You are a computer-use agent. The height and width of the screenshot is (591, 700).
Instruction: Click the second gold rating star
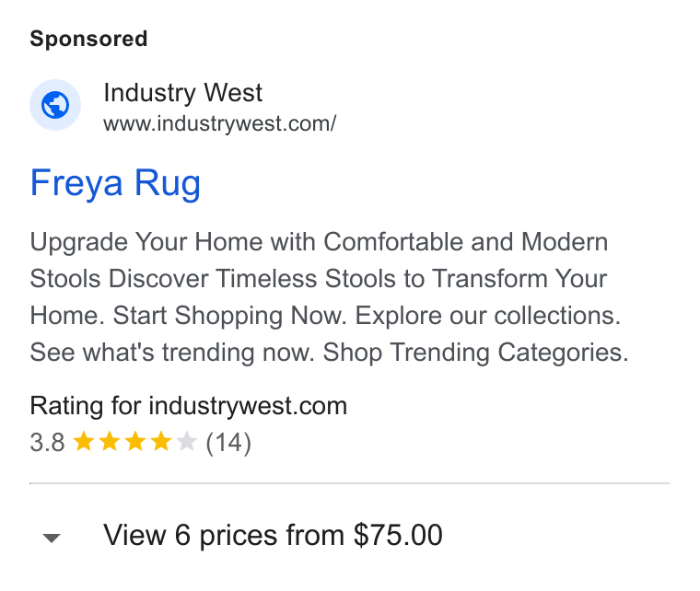click(110, 442)
